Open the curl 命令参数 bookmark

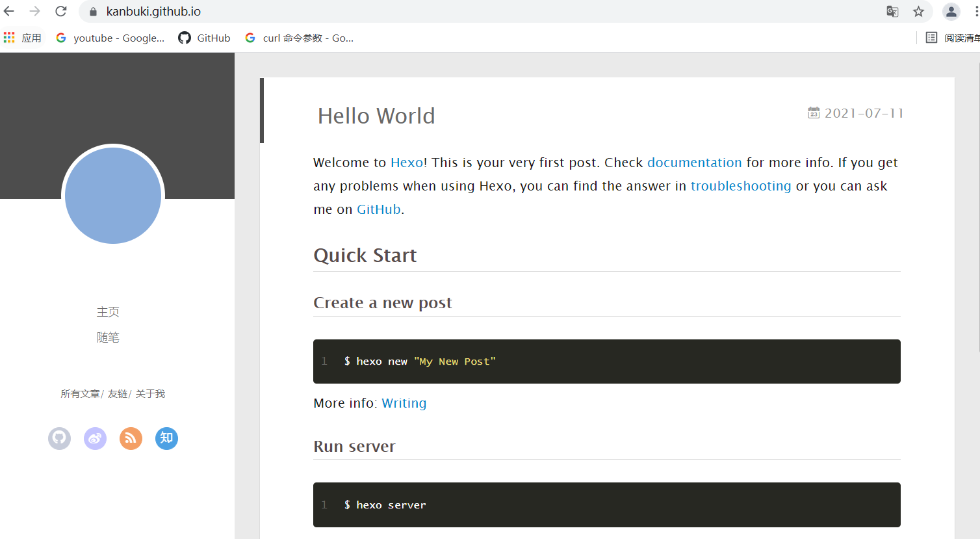coord(300,38)
